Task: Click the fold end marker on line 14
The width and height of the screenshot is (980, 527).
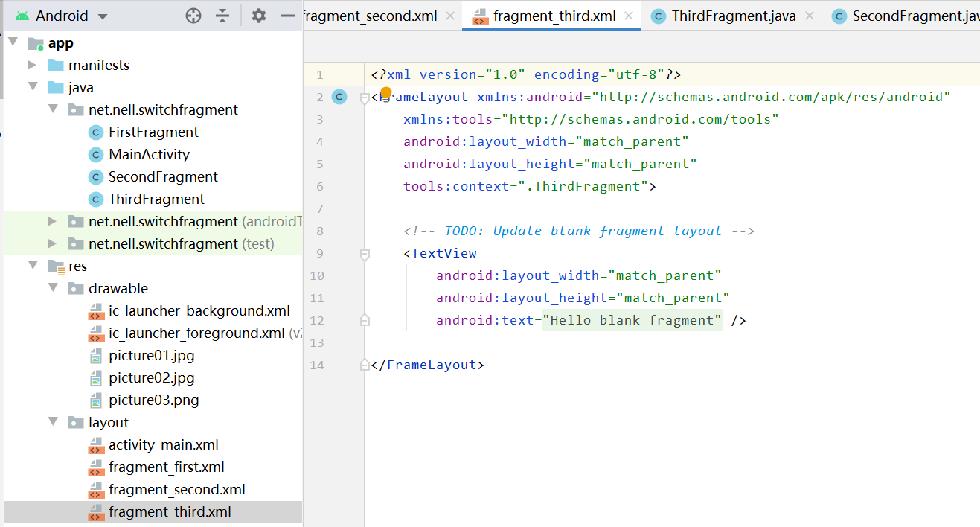Action: coord(365,365)
